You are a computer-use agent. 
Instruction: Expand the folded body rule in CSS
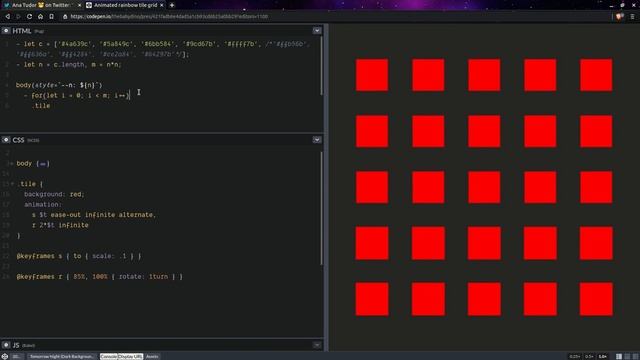click(43, 164)
